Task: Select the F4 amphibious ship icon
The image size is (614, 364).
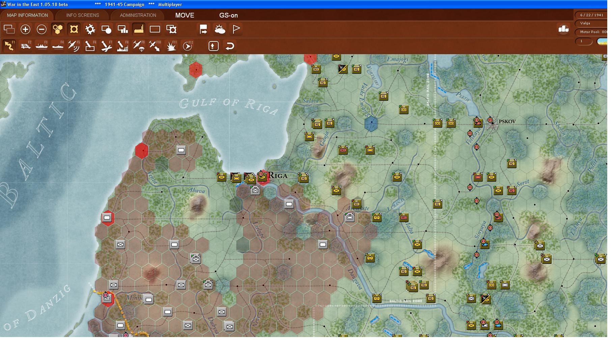Action: coord(58,46)
